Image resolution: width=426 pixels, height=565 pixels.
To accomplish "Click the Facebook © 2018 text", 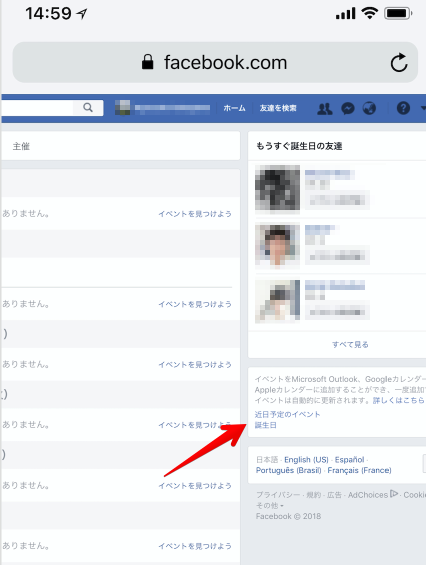I will pos(288,516).
